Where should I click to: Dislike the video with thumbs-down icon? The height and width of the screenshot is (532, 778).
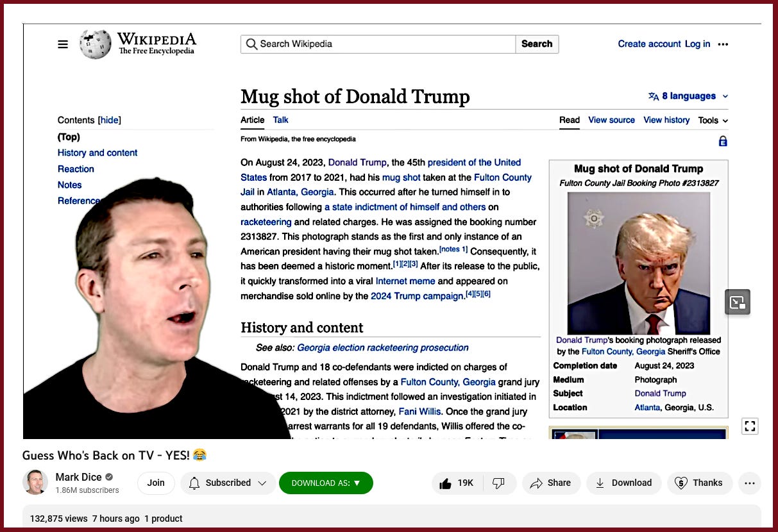(x=498, y=483)
